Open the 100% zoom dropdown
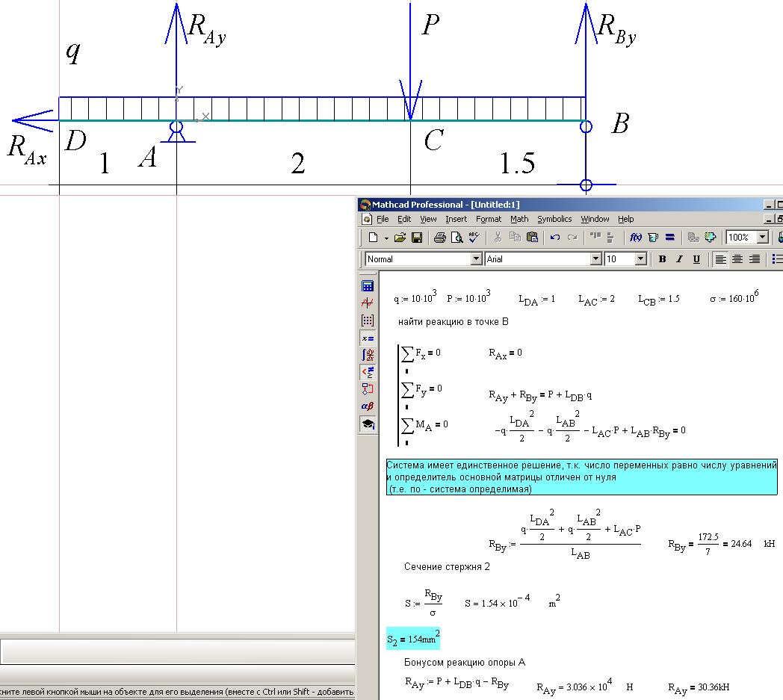The image size is (783, 700). pos(762,238)
